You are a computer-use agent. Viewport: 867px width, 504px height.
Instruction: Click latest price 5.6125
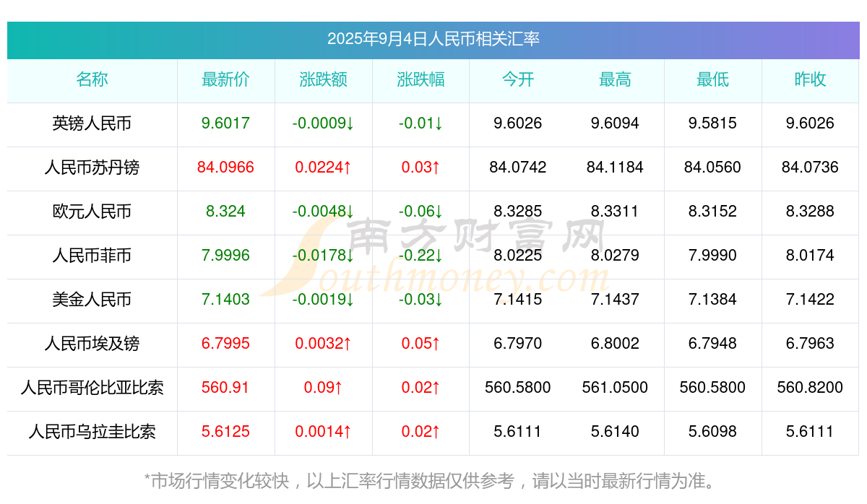tap(226, 432)
